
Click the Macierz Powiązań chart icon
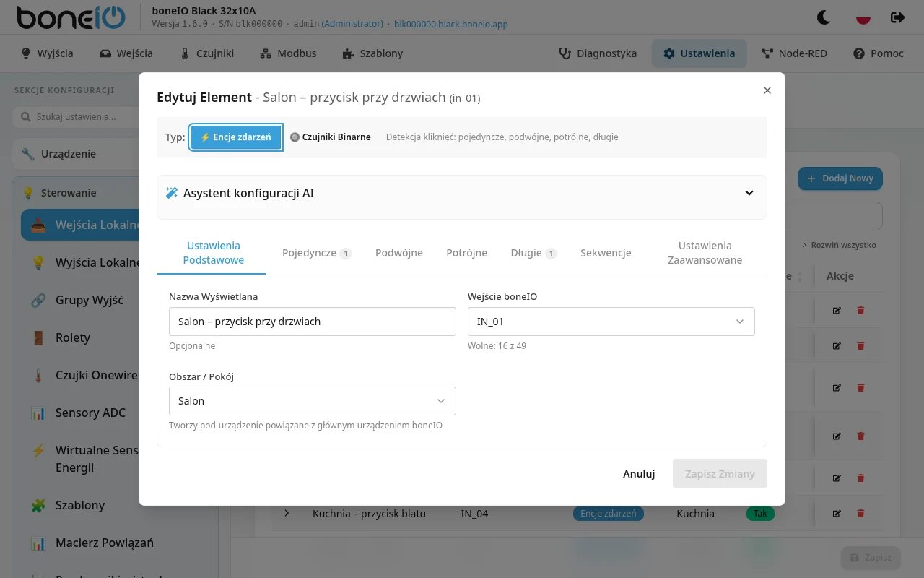[x=38, y=543]
